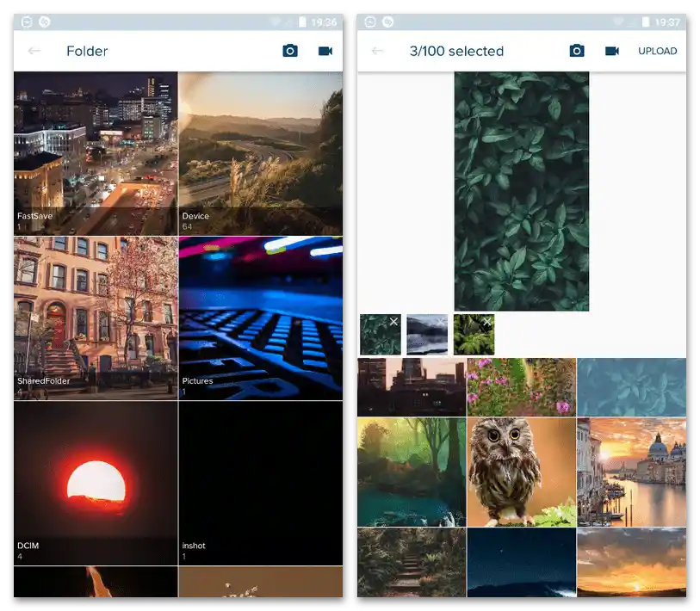Tap the 'Folder' title text
The width and height of the screenshot is (700, 611).
tap(87, 52)
